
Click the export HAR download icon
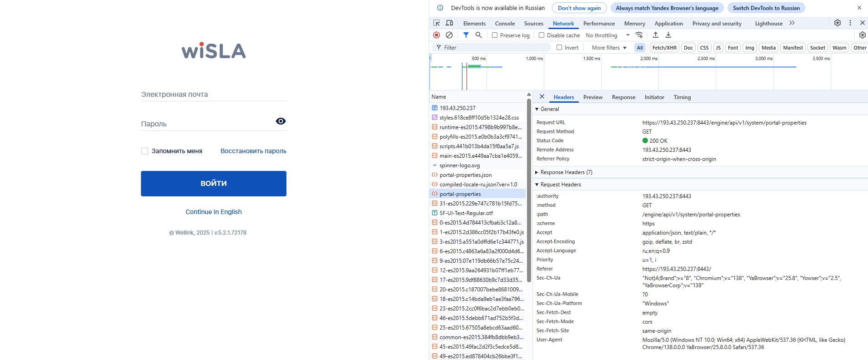point(668,35)
